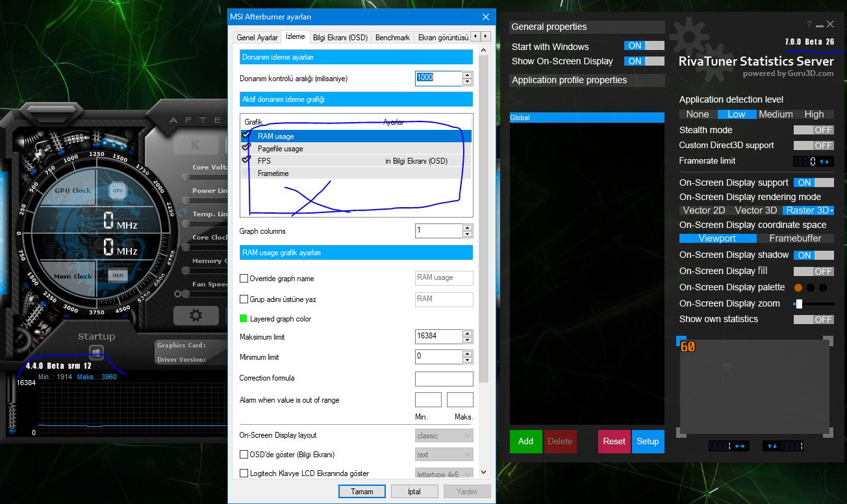Select Vector 2D rendering mode
This screenshot has width=847, height=504.
(x=703, y=210)
